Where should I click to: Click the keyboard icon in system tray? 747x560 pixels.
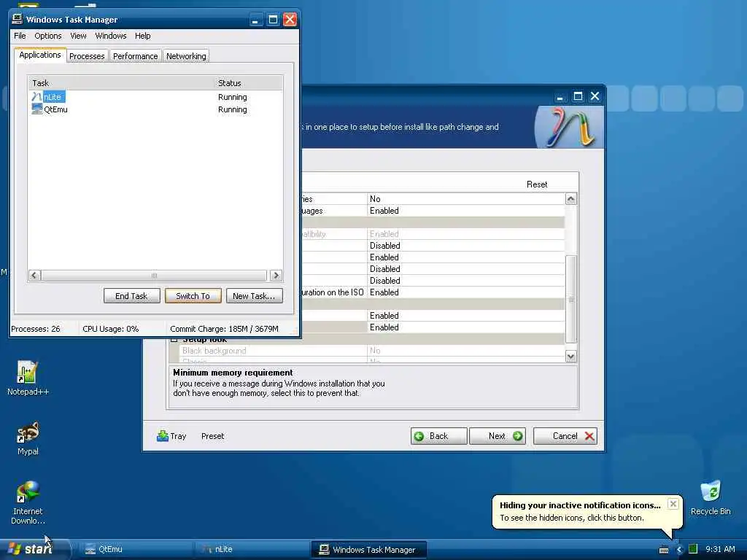pyautogui.click(x=664, y=550)
